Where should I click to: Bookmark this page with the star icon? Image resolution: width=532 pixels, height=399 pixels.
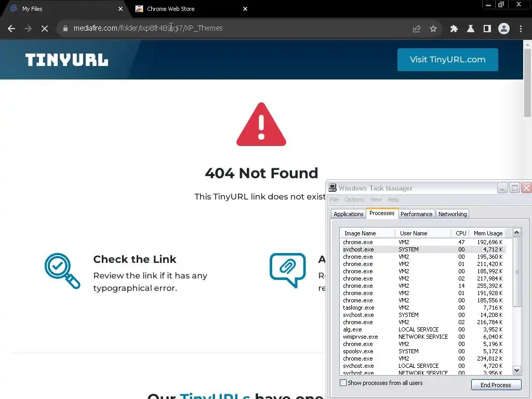(433, 29)
